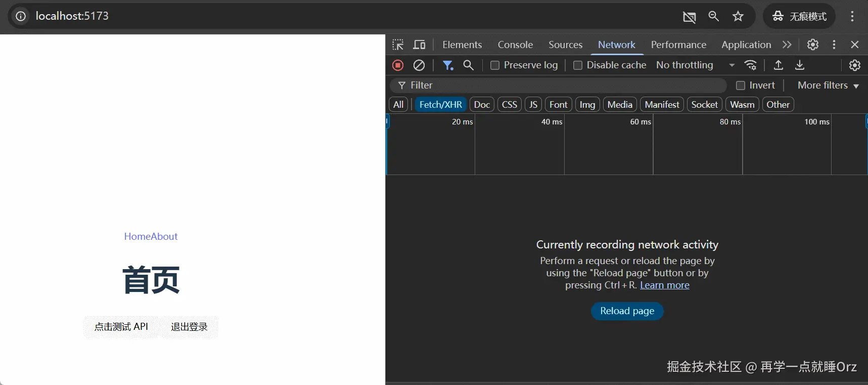Show more DevTools tabs chevron

coord(787,45)
